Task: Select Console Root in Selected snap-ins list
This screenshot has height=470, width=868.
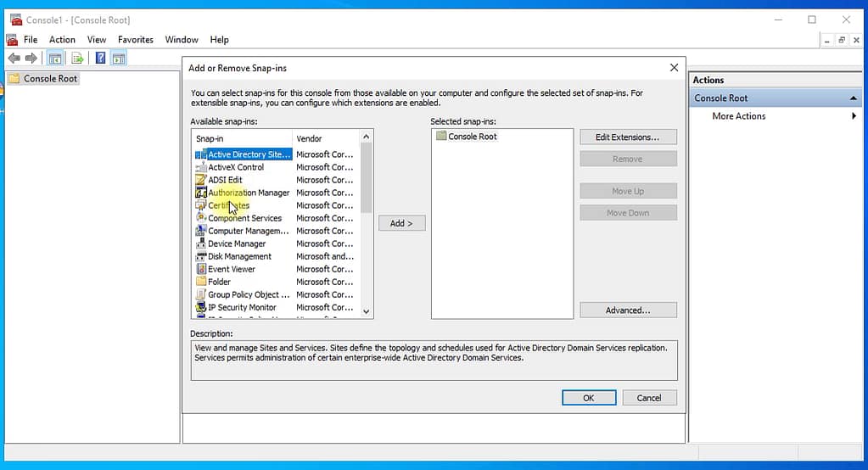Action: point(472,137)
